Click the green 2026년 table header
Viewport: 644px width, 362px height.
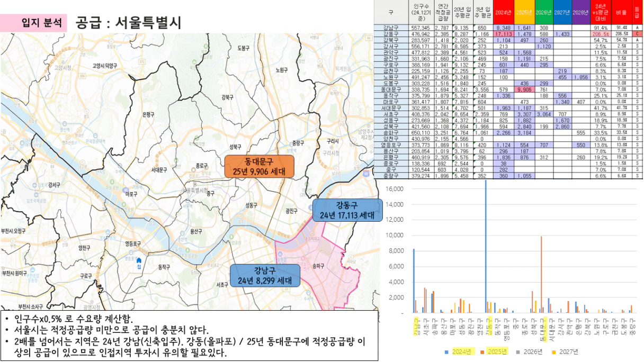click(x=543, y=13)
